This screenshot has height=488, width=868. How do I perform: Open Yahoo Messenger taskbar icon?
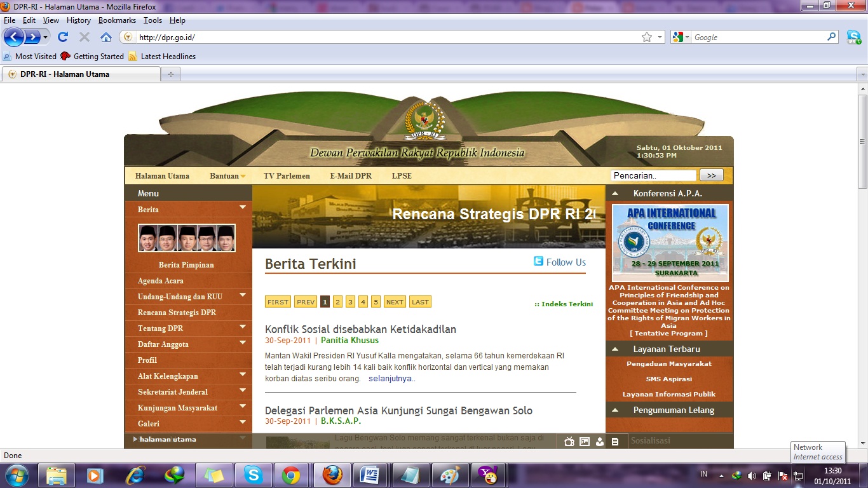[x=489, y=475]
